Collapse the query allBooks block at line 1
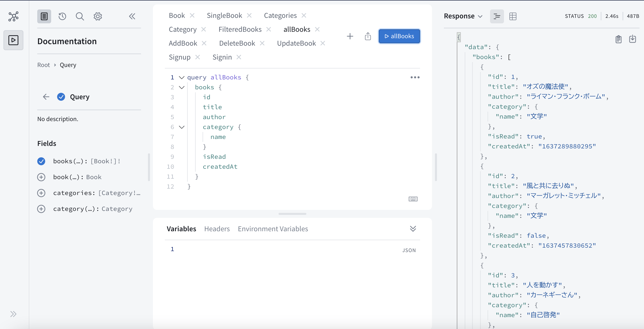Screen dimensions: 644x329 [182, 77]
